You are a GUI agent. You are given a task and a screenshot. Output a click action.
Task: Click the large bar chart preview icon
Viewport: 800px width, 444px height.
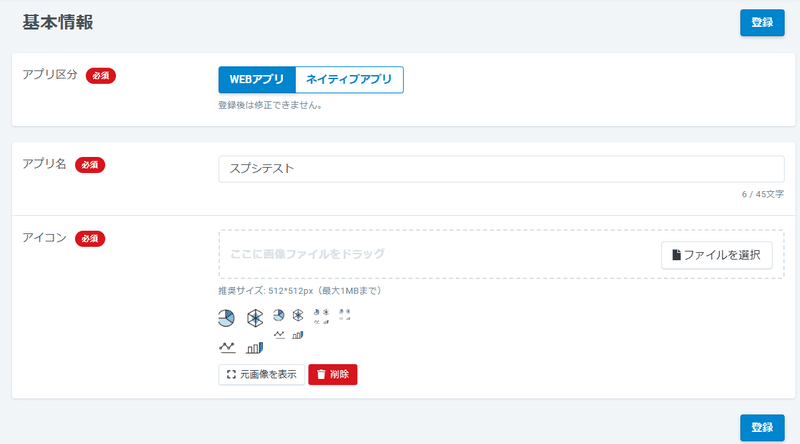254,348
